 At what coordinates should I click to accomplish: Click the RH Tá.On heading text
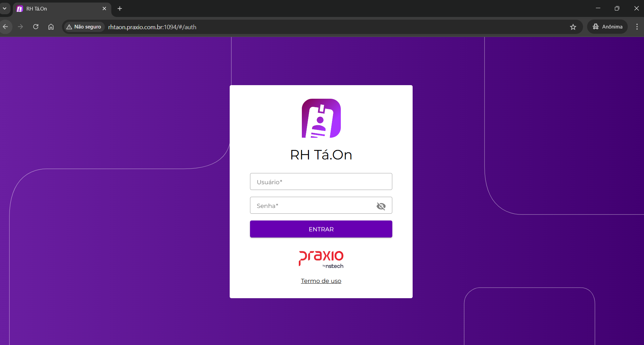321,155
